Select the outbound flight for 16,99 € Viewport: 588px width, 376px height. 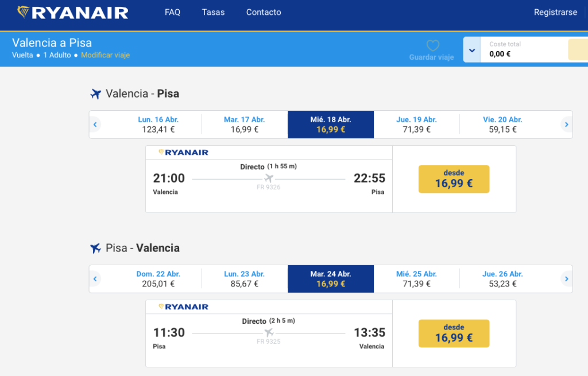(454, 179)
